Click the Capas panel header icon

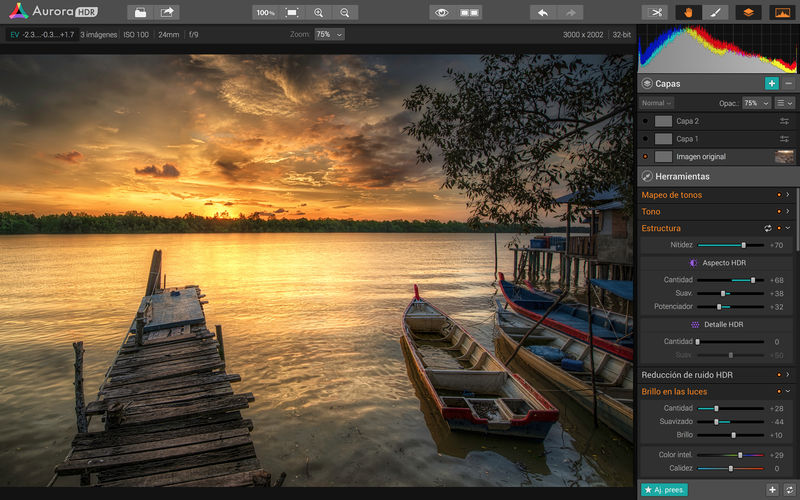click(647, 84)
